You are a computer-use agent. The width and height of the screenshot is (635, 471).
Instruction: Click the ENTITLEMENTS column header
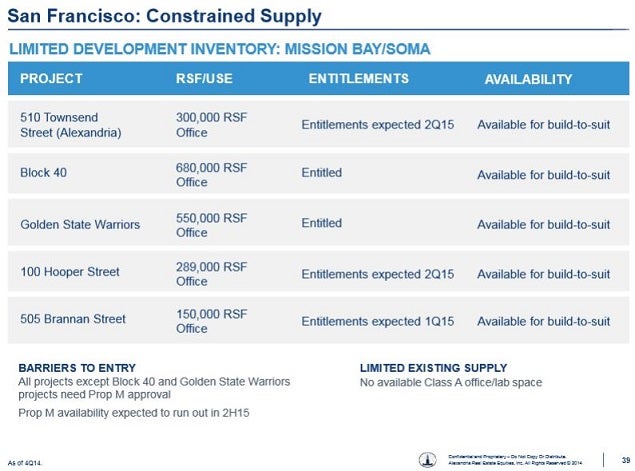(x=358, y=79)
